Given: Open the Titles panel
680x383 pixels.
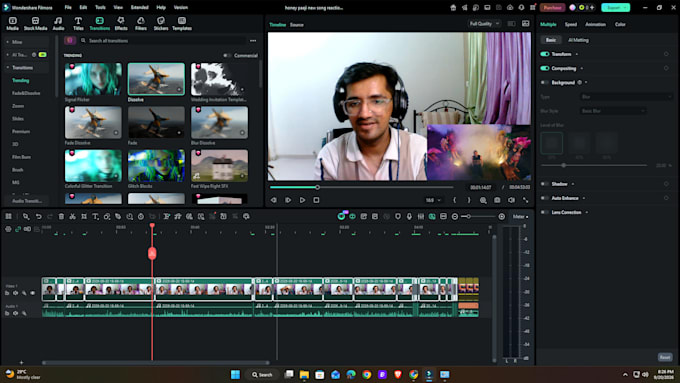Looking at the screenshot, I should 78,23.
